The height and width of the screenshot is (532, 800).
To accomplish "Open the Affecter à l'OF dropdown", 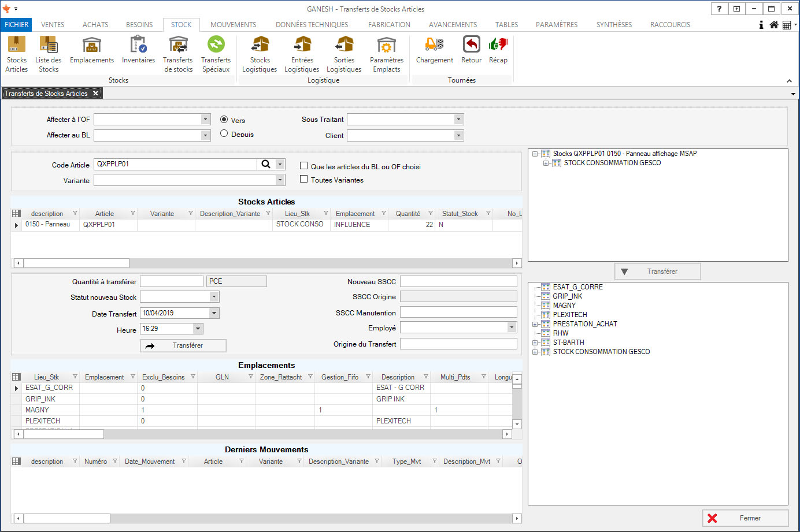I will coord(205,119).
